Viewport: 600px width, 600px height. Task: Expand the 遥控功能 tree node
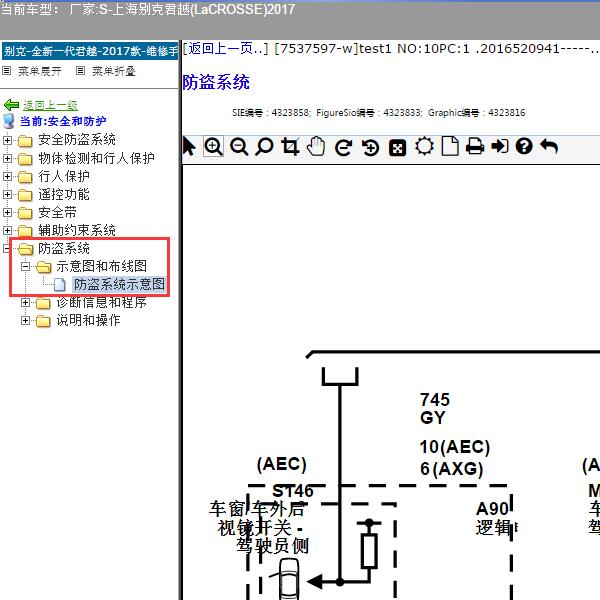point(7,194)
